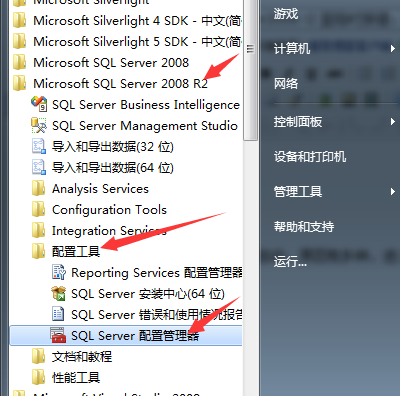400x396 pixels.
Task: Launch SQL Server Management Studio icon
Action: [39, 125]
